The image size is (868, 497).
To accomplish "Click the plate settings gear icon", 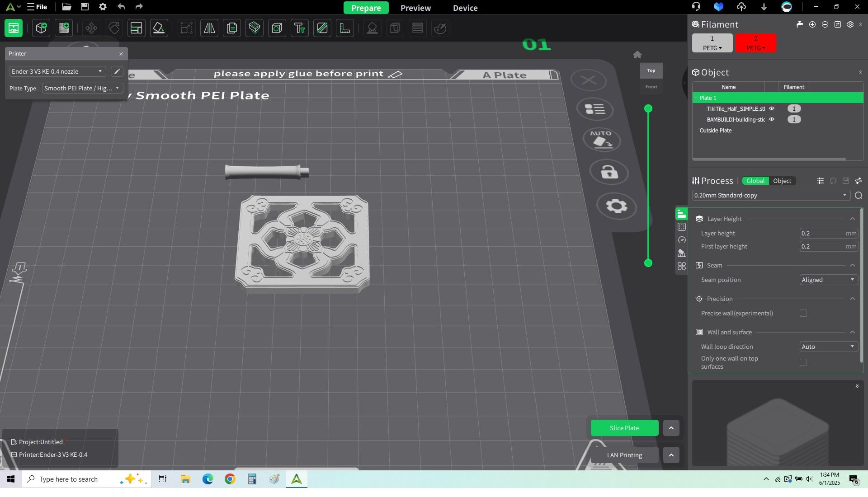I will click(616, 206).
